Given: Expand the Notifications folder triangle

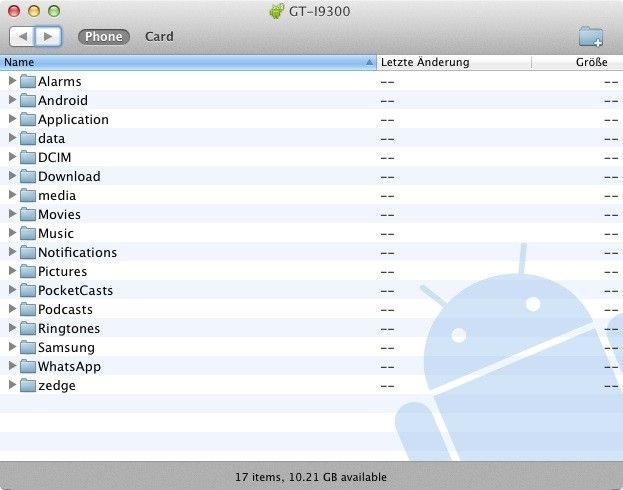Looking at the screenshot, I should pyautogui.click(x=12, y=252).
